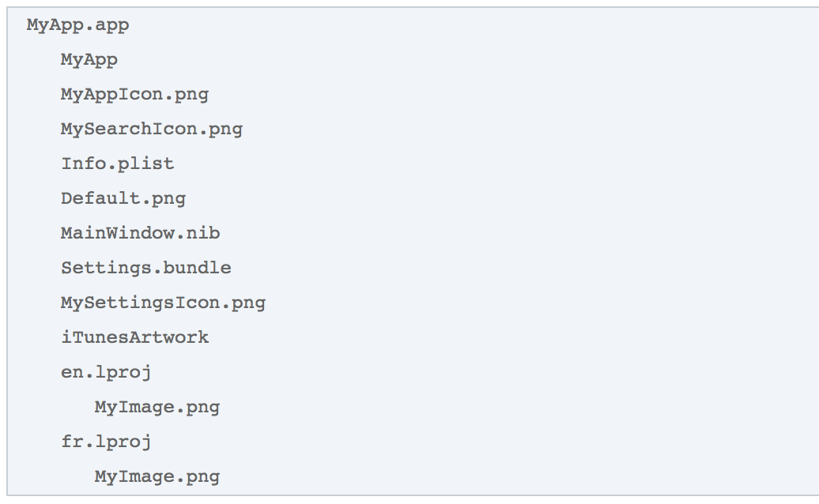Image resolution: width=819 pixels, height=504 pixels.
Task: Click the Info.plist file line
Action: click(x=117, y=164)
